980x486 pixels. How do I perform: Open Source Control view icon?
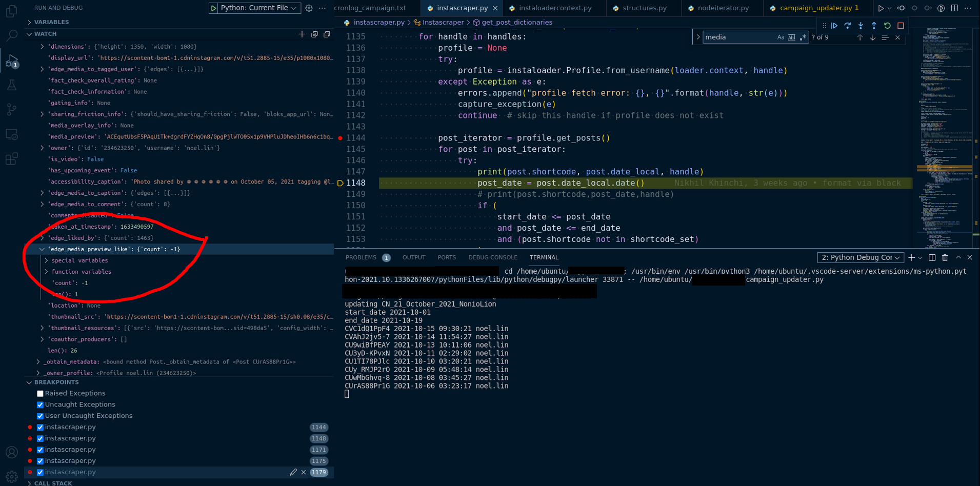pyautogui.click(x=11, y=109)
